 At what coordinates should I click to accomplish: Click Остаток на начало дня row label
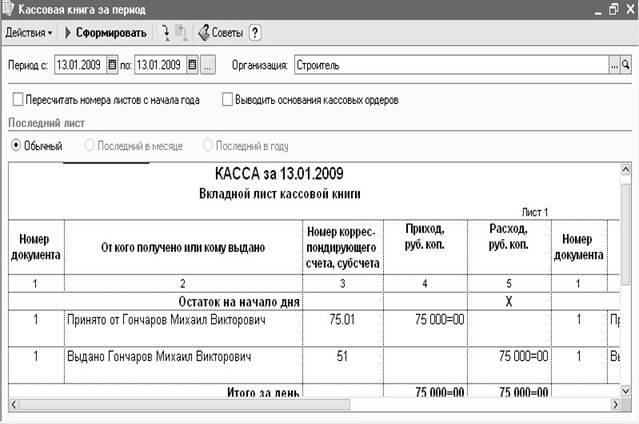[239, 302]
